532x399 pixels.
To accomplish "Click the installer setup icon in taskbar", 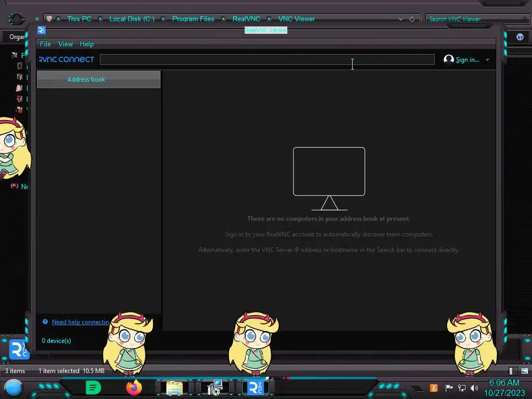I will click(x=215, y=388).
